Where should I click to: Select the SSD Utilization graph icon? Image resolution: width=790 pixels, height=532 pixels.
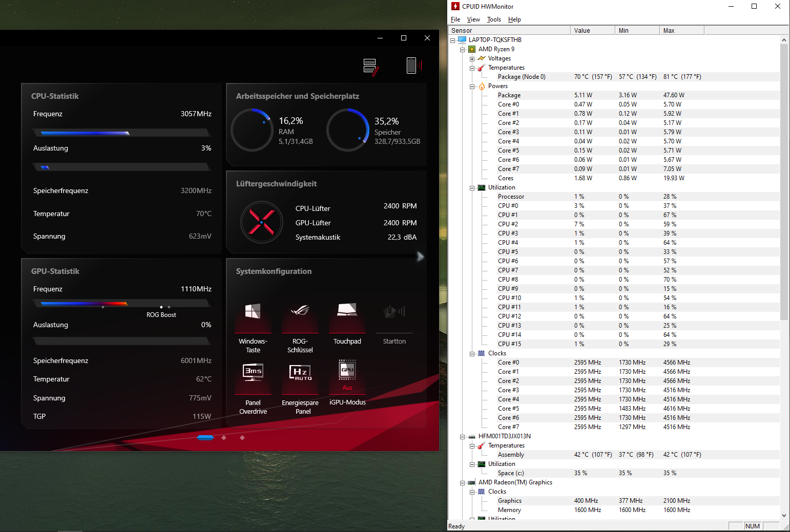pos(482,464)
